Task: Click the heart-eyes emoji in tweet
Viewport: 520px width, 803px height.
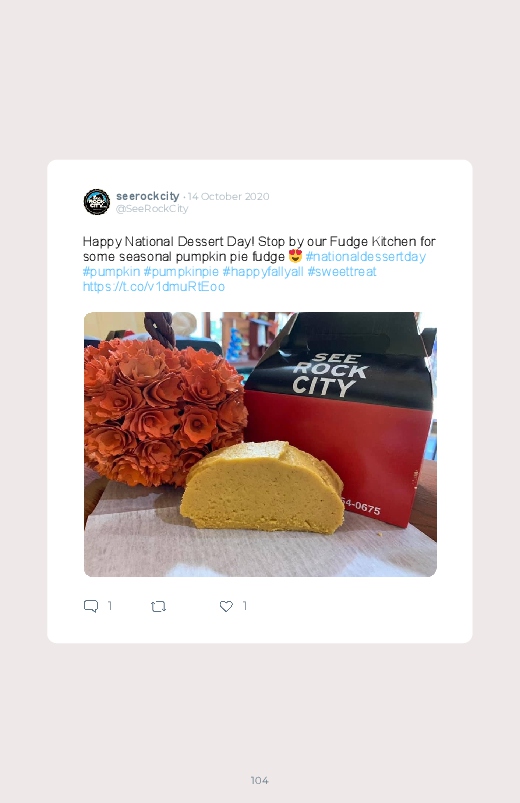Action: point(295,256)
